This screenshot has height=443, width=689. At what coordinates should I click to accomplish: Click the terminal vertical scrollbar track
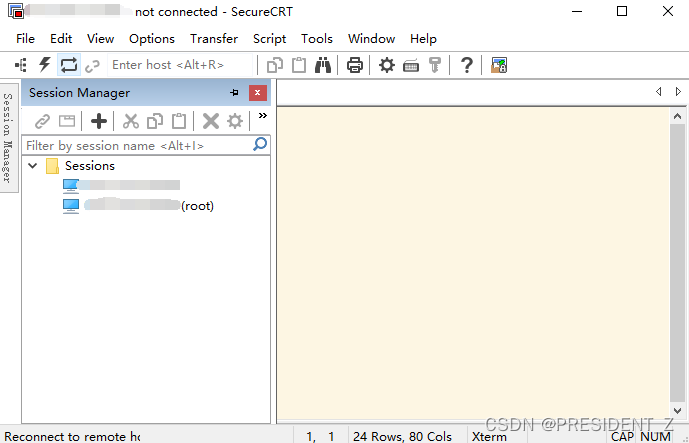[677, 264]
